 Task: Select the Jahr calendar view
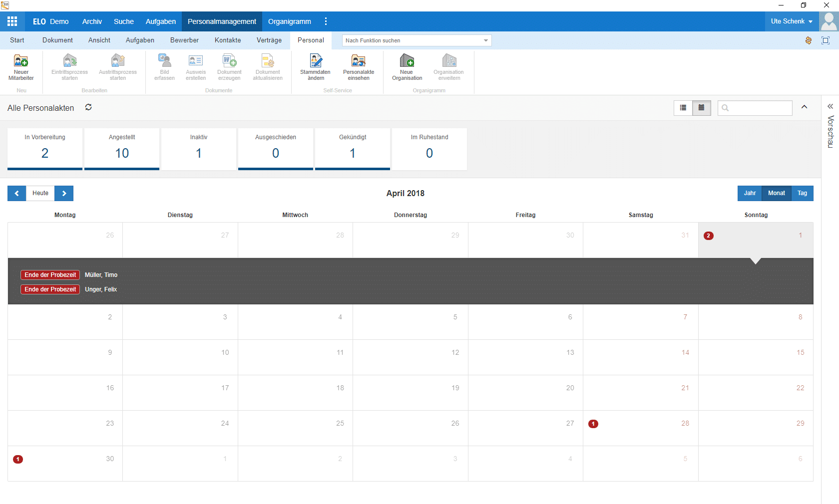coord(750,193)
